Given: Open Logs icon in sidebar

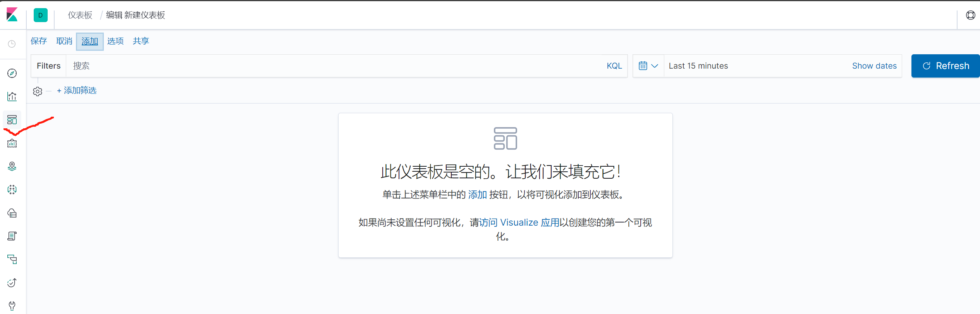Looking at the screenshot, I should coord(12,236).
